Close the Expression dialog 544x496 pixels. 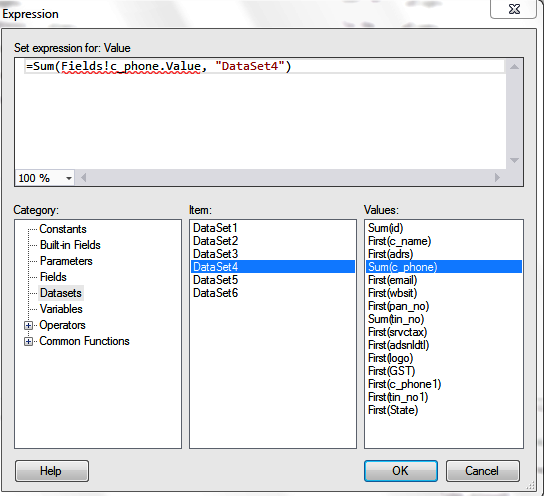[x=514, y=9]
